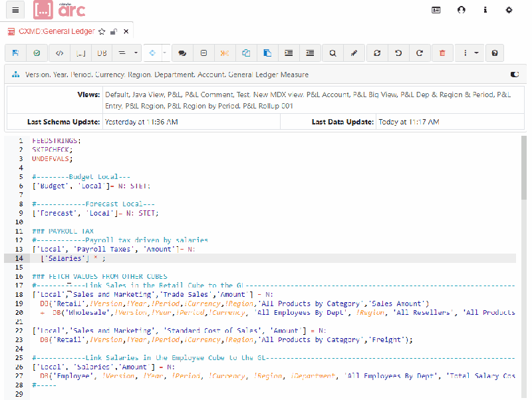Click the DB('Wholesale' rule line
Image resolution: width=532 pixels, height=400 pixels.
click(x=277, y=313)
